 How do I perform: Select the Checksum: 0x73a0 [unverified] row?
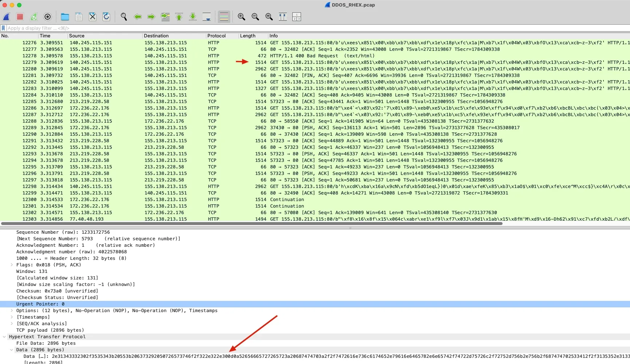315,291
